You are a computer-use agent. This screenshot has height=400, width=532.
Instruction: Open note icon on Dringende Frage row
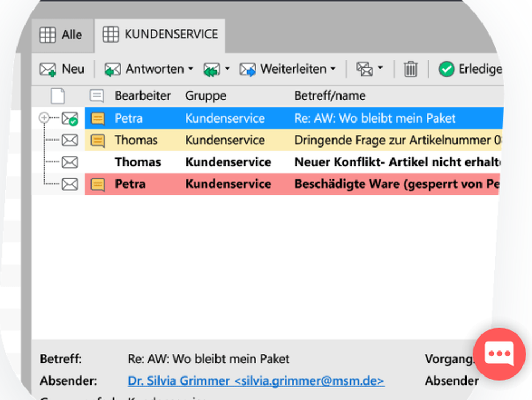click(98, 141)
